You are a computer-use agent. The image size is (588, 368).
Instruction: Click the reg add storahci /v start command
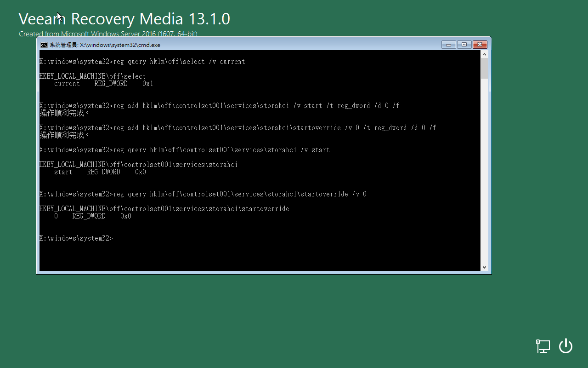pos(220,106)
